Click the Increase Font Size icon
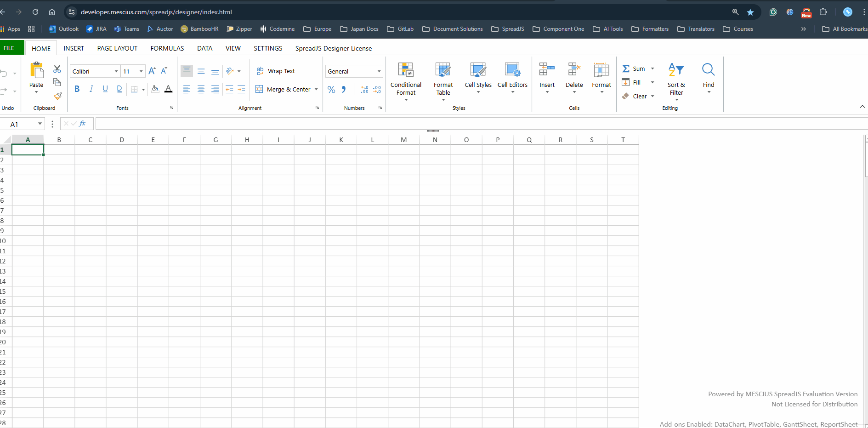This screenshot has height=428, width=868. pos(152,71)
